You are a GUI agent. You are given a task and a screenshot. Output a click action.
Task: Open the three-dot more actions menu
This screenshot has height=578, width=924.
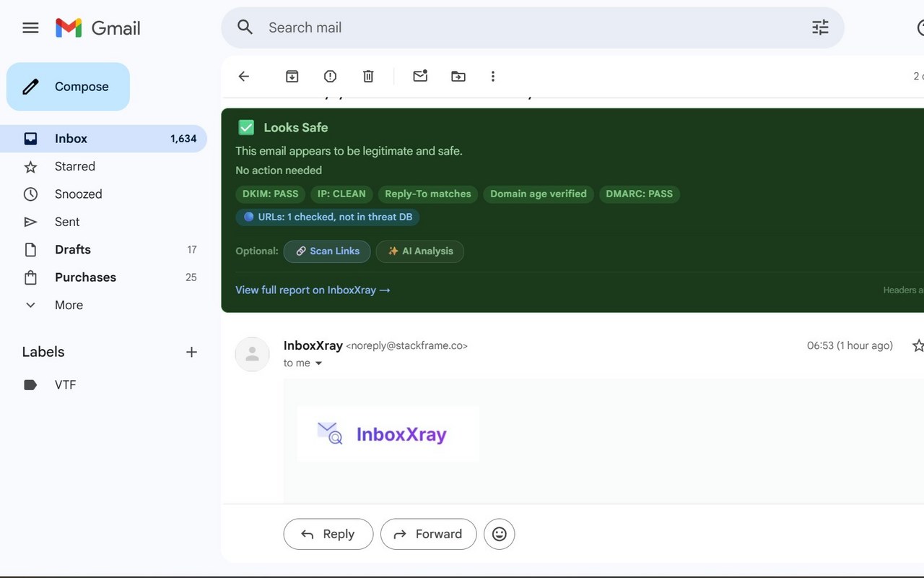tap(493, 76)
